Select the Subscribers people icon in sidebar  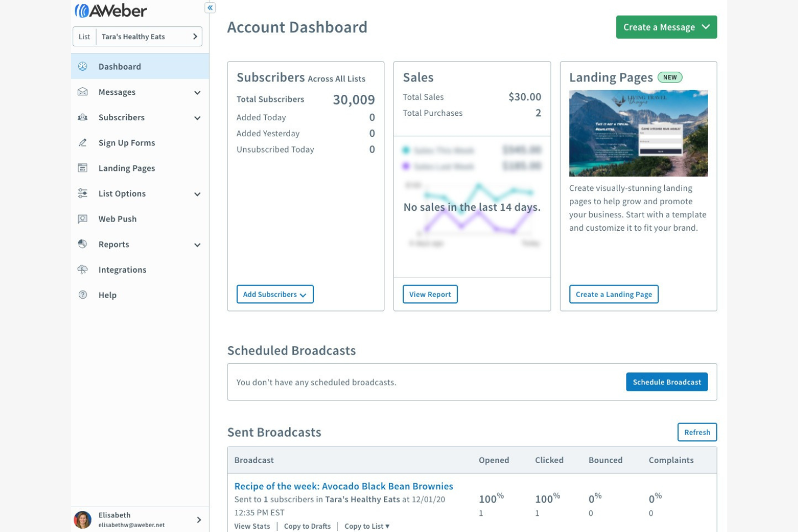(82, 118)
